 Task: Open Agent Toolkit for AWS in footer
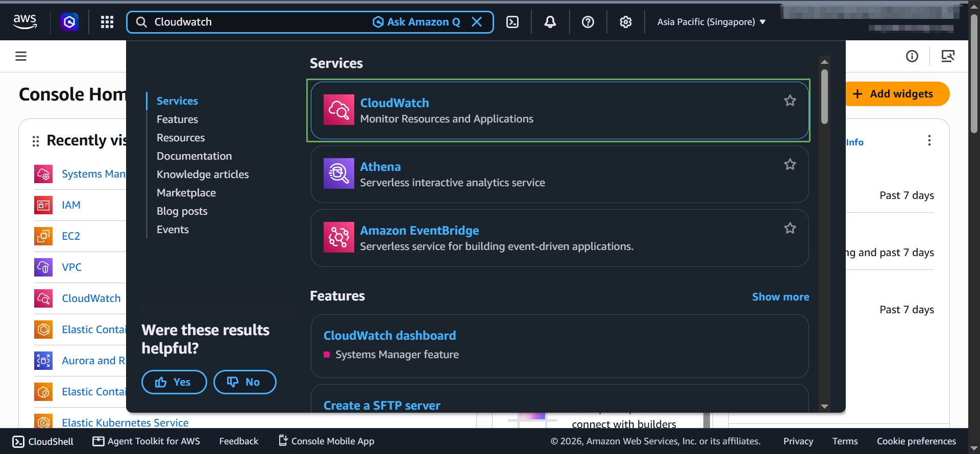pos(146,441)
